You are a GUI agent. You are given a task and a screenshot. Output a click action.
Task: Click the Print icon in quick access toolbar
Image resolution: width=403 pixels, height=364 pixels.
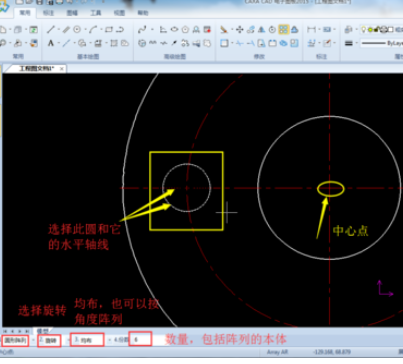coord(59,2)
